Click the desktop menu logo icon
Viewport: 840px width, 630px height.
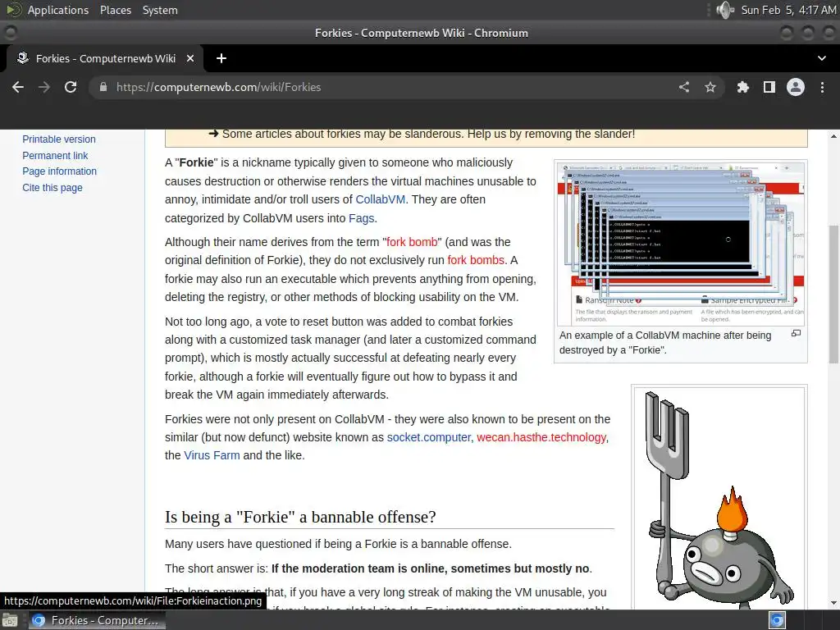[x=13, y=10]
